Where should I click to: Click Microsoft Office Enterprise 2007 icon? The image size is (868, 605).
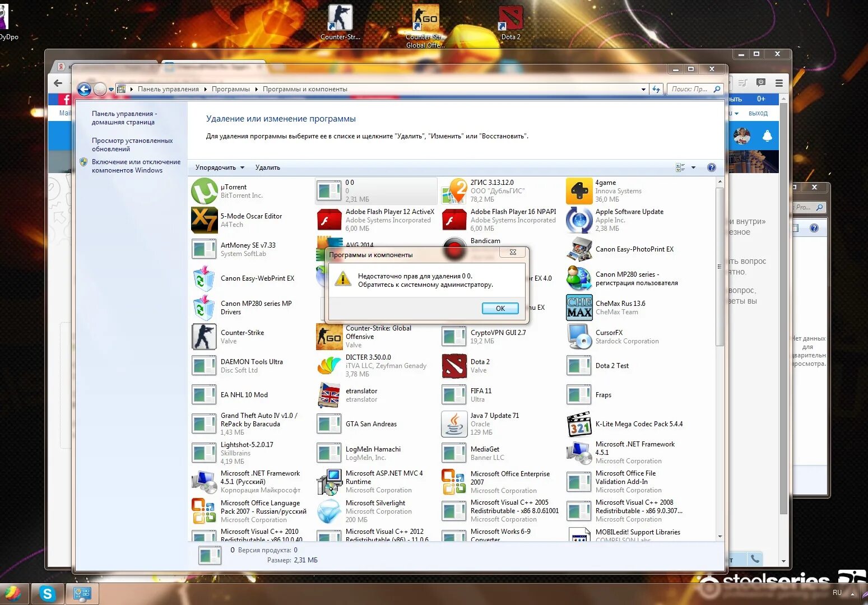coord(454,482)
